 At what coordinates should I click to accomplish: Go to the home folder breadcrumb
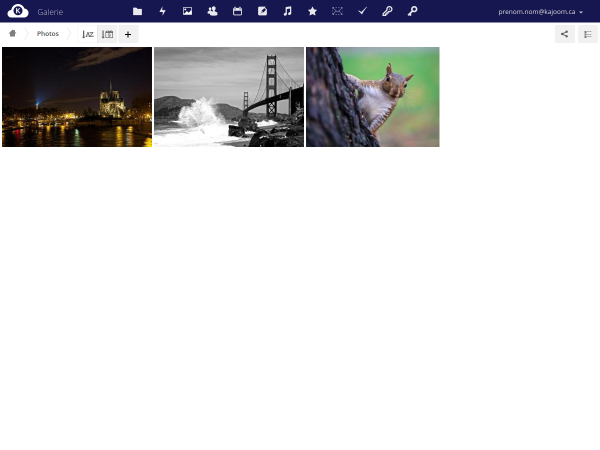pyautogui.click(x=13, y=34)
